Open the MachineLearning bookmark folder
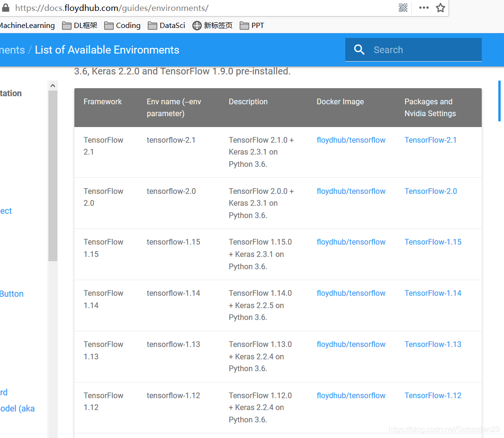504x438 pixels. click(27, 26)
